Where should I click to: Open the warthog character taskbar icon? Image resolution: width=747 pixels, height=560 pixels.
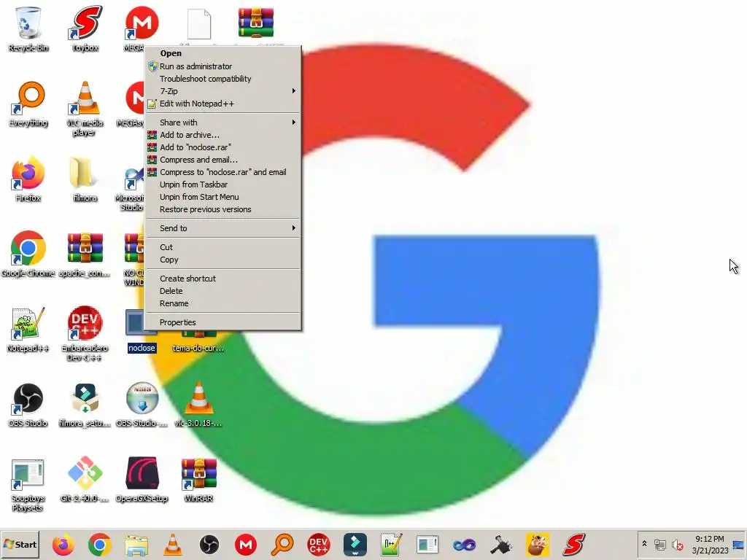coord(538,544)
